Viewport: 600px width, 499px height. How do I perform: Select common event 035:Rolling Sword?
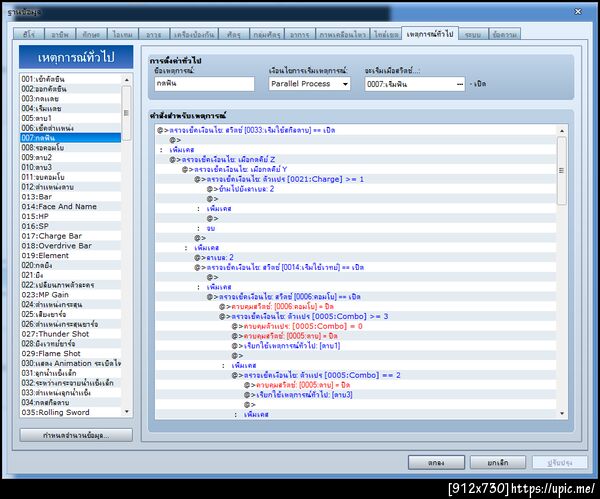click(70, 413)
